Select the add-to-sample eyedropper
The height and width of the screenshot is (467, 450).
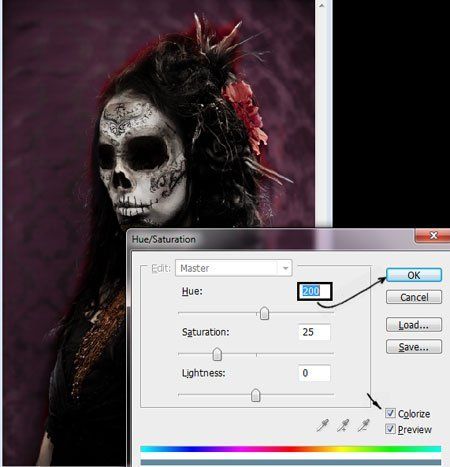click(x=343, y=425)
